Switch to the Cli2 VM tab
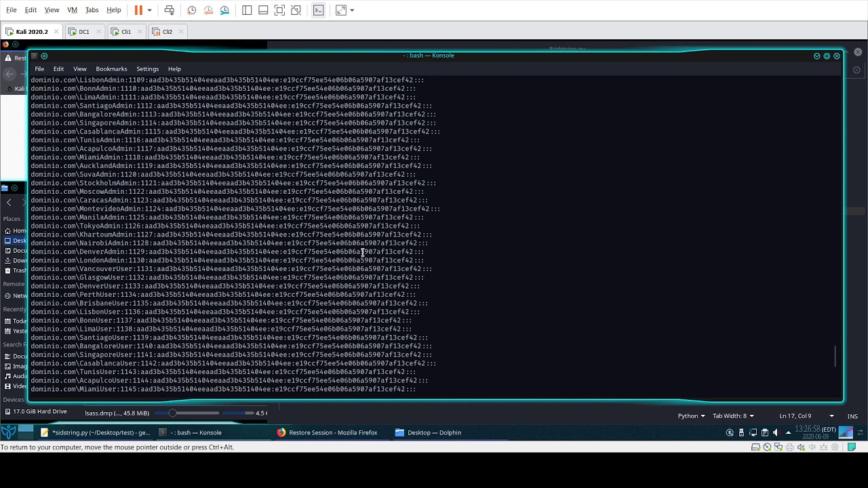Screen dimensions: 868x488 pos(167,31)
